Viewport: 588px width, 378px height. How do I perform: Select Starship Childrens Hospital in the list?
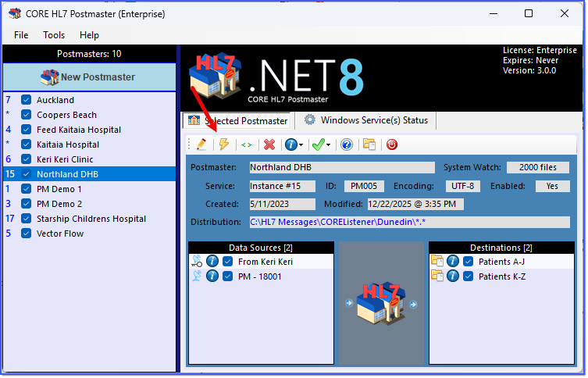(x=91, y=219)
